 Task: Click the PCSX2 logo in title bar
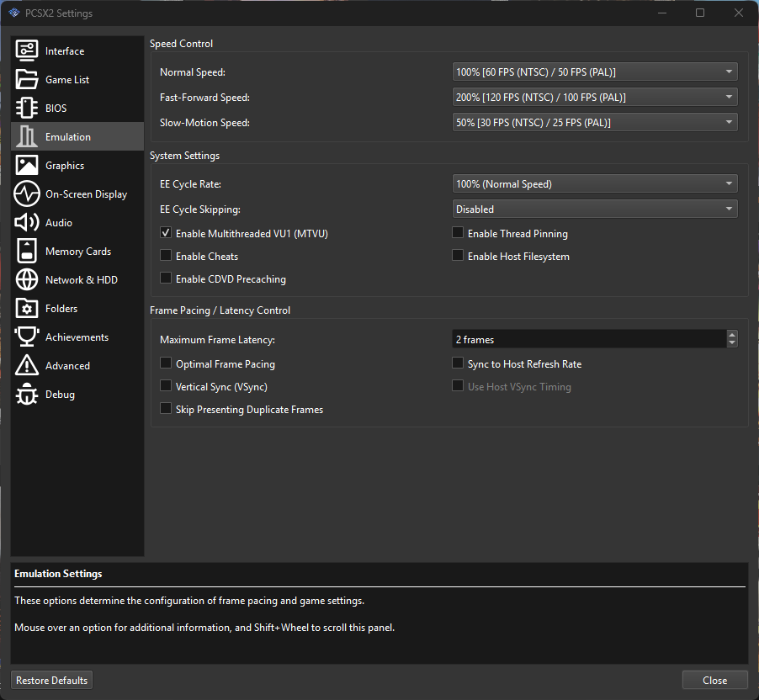pos(14,13)
